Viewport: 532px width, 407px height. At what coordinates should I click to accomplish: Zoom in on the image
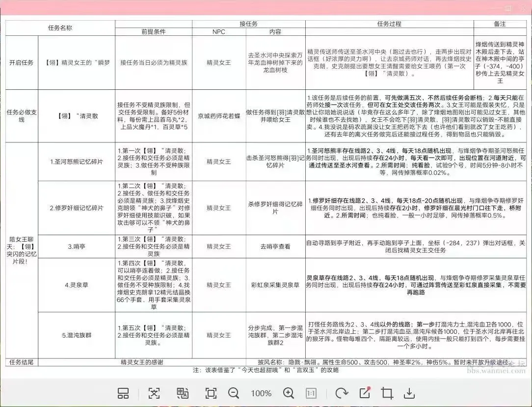[289, 393]
